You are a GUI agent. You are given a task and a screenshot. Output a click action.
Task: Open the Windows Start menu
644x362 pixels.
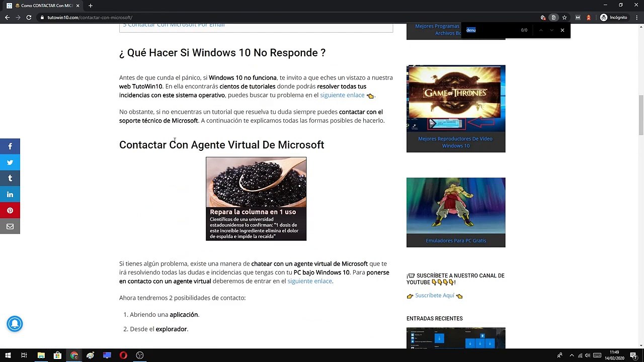click(x=8, y=355)
